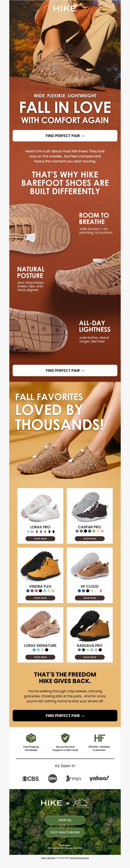
Task: Click SHOP NOW under Lorax Pro
Action: click(40, 538)
